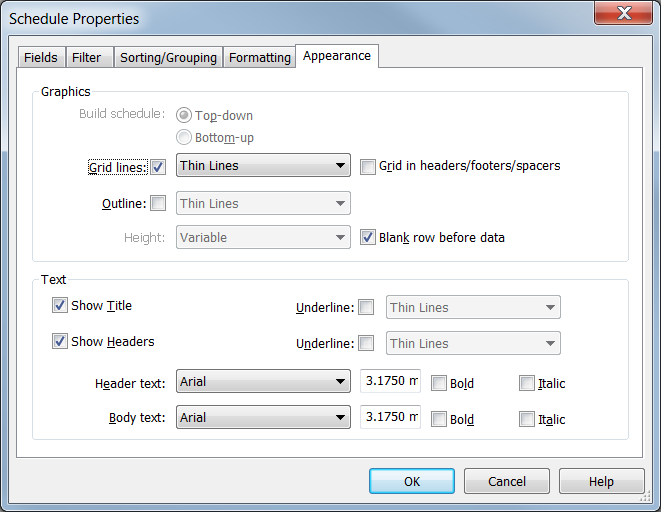Toggle Blank row before data
Viewport: 661px width, 512px height.
click(368, 238)
